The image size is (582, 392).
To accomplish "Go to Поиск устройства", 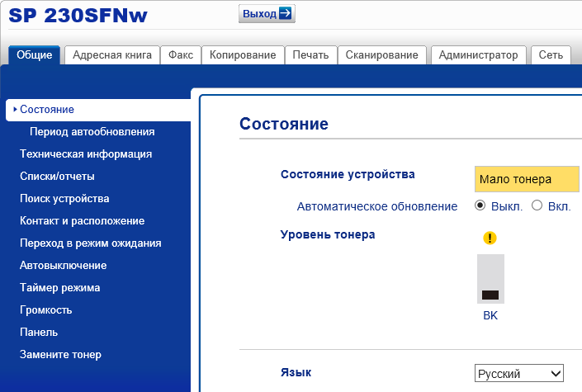I will click(64, 199).
